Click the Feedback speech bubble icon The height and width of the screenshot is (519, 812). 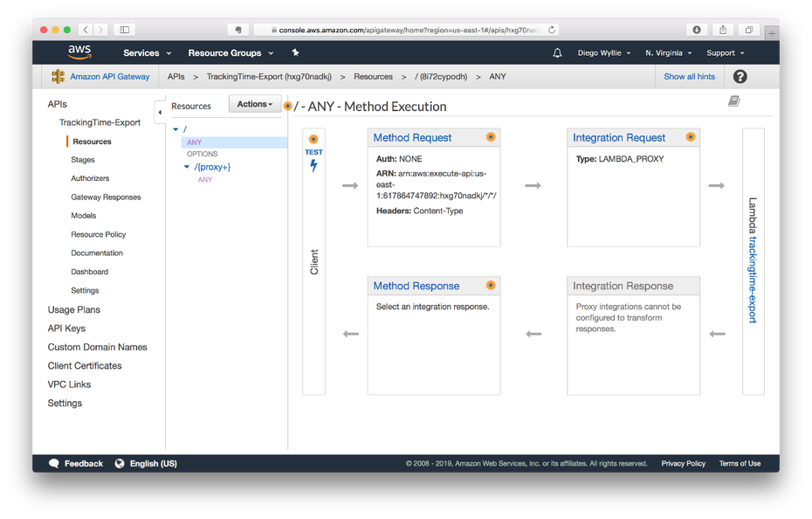click(54, 464)
